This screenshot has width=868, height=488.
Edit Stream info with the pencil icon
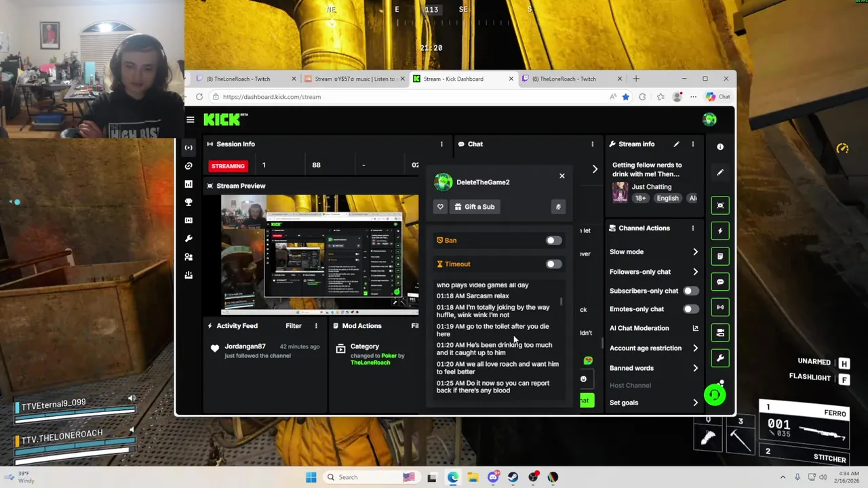click(x=676, y=144)
